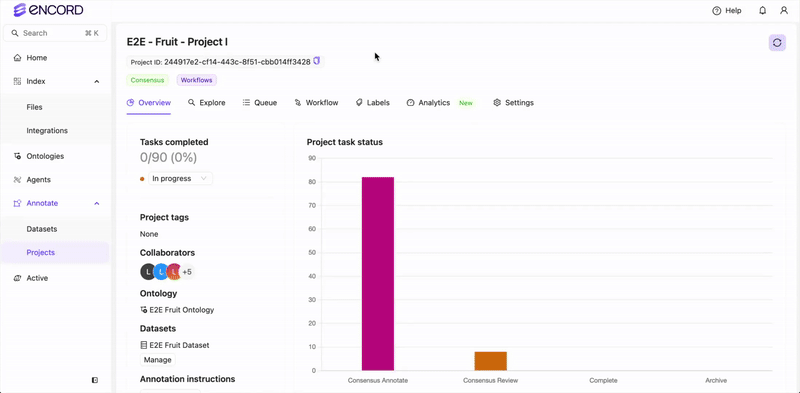Click the Tasks completed 0/90 (0%) value
This screenshot has width=800, height=393.
[x=168, y=158]
